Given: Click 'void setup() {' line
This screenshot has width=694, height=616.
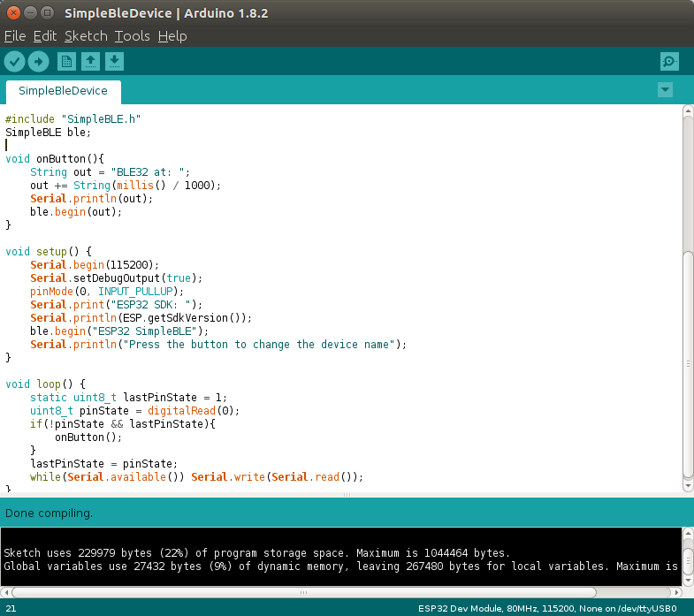Looking at the screenshot, I should (49, 252).
